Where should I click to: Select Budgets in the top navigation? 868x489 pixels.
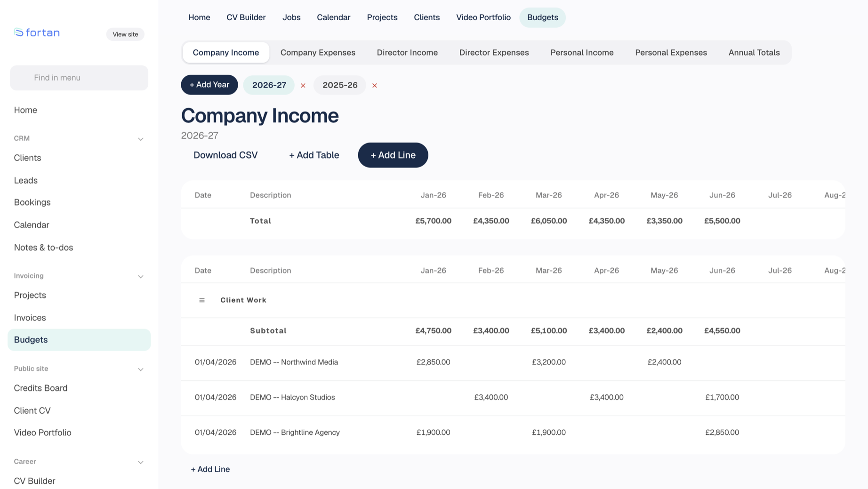coord(542,17)
